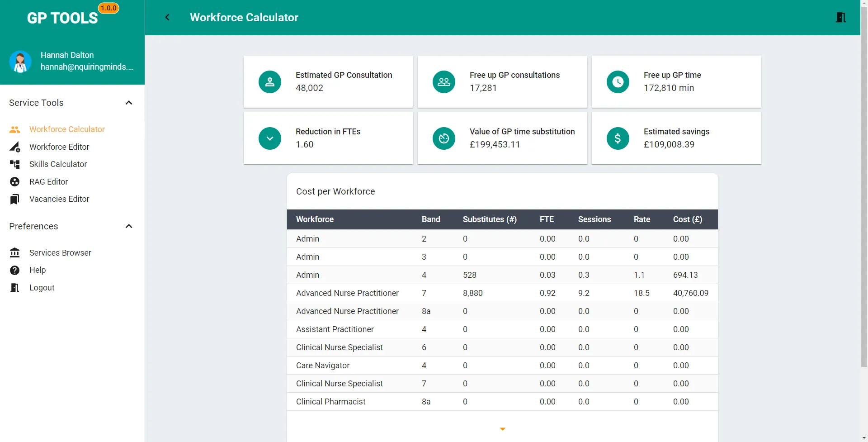The image size is (868, 442).
Task: Click the back arrow in header
Action: click(x=167, y=17)
